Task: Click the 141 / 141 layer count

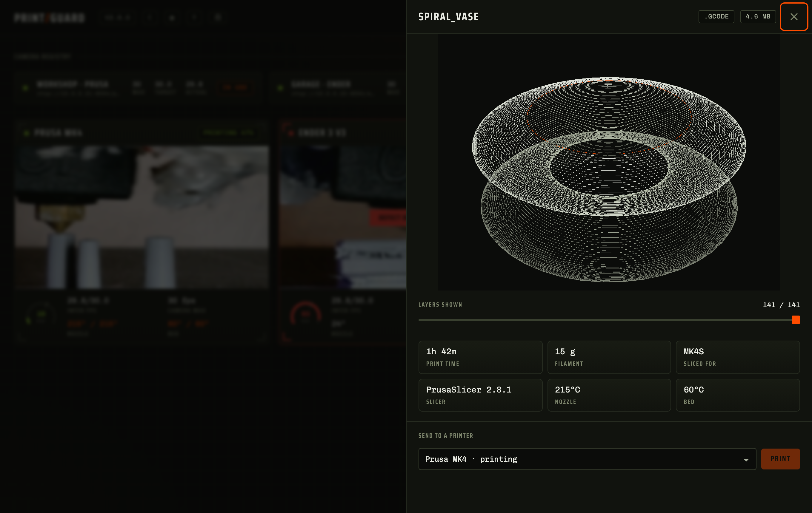Action: pyautogui.click(x=781, y=305)
